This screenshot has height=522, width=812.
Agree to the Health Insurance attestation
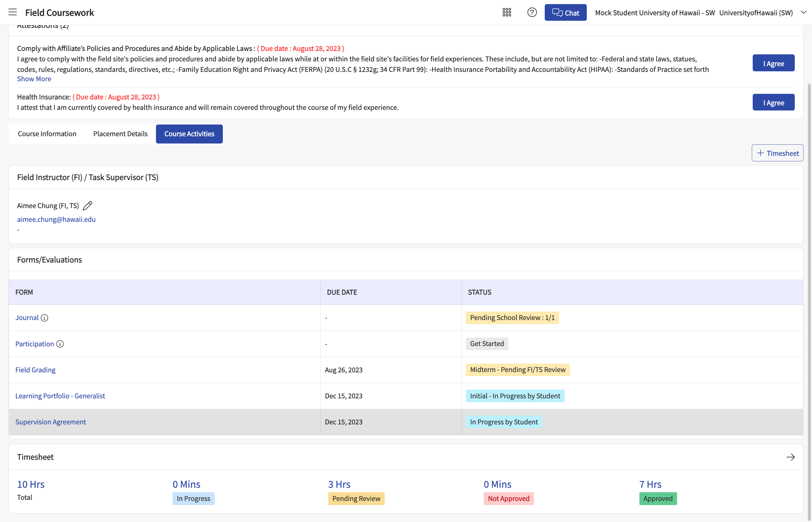pyautogui.click(x=773, y=102)
